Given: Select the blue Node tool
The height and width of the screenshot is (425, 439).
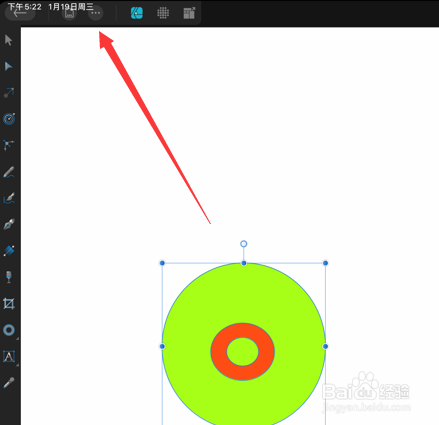Looking at the screenshot, I should (9, 66).
